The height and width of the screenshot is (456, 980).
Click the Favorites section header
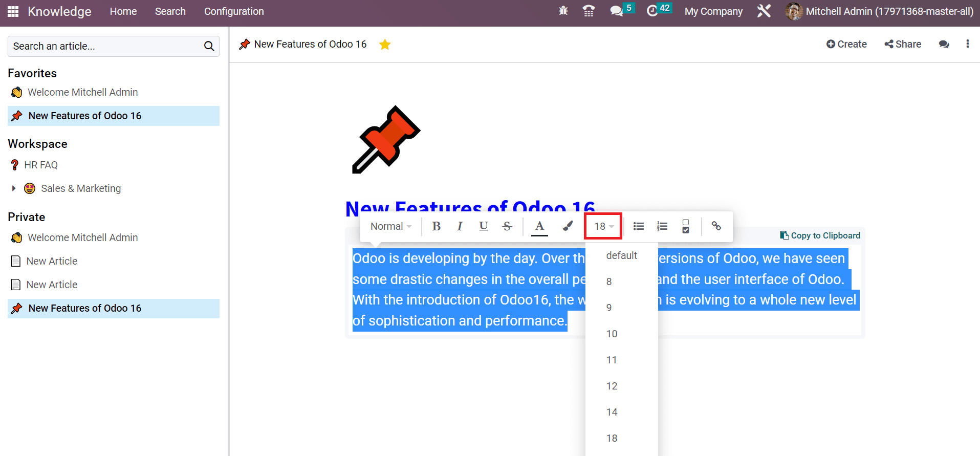coord(32,73)
